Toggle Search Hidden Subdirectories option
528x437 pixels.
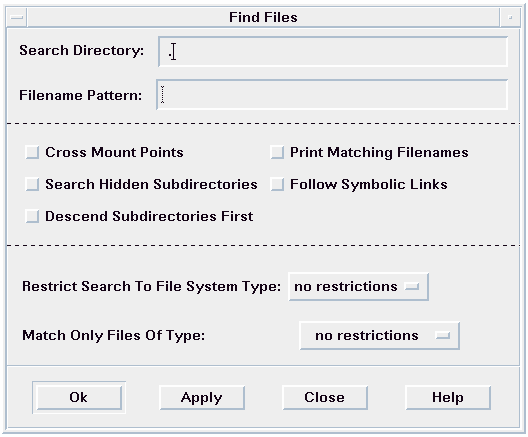click(32, 184)
